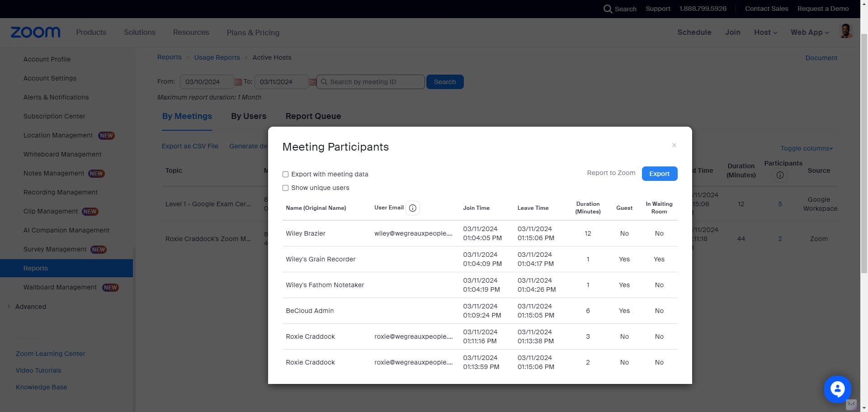
Task: Switch to the Report Queue tab
Action: pyautogui.click(x=313, y=116)
